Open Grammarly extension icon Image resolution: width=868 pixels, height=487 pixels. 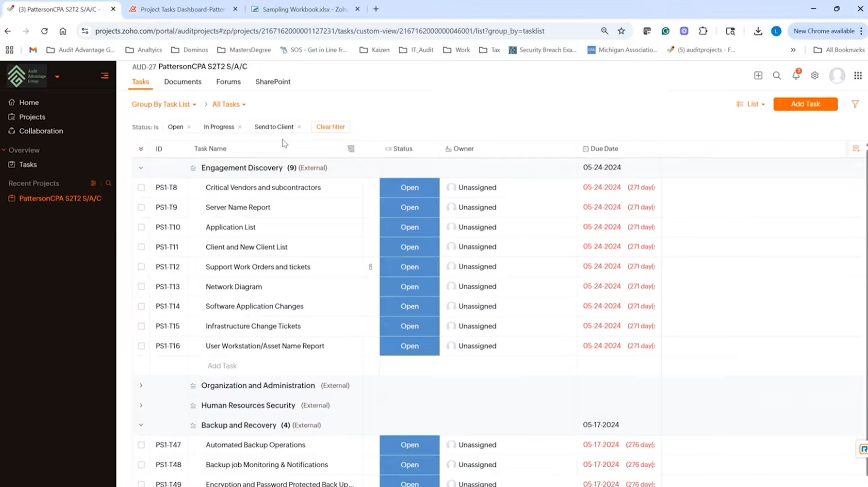click(x=665, y=31)
